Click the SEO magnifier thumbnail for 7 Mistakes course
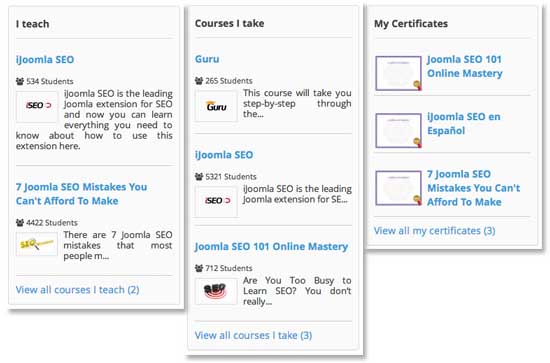The width and height of the screenshot is (550, 363). (37, 244)
